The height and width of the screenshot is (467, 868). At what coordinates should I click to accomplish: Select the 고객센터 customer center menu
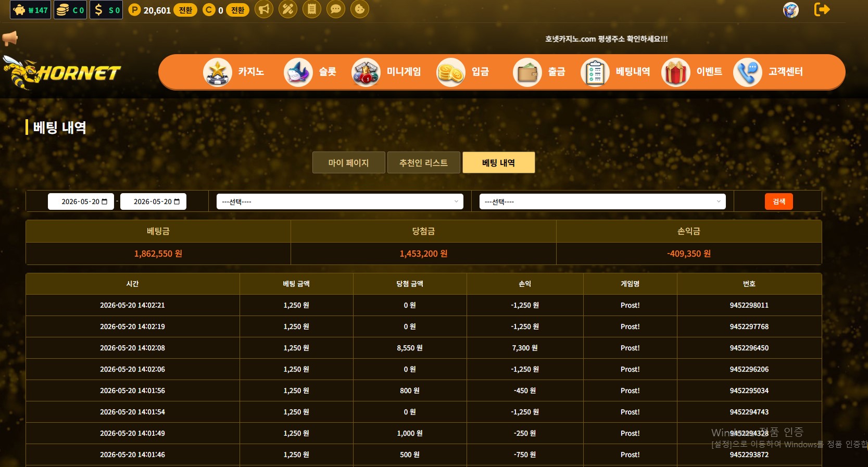pyautogui.click(x=768, y=72)
